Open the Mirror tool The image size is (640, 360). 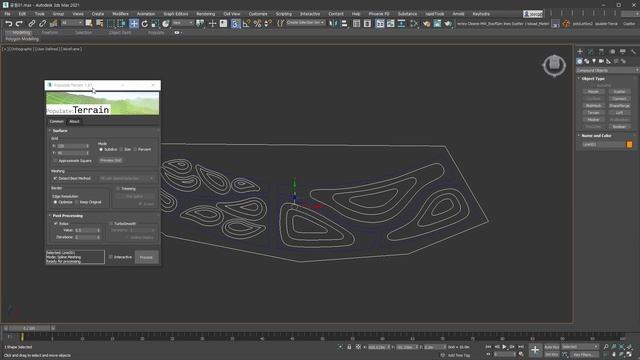pyautogui.click(x=334, y=24)
